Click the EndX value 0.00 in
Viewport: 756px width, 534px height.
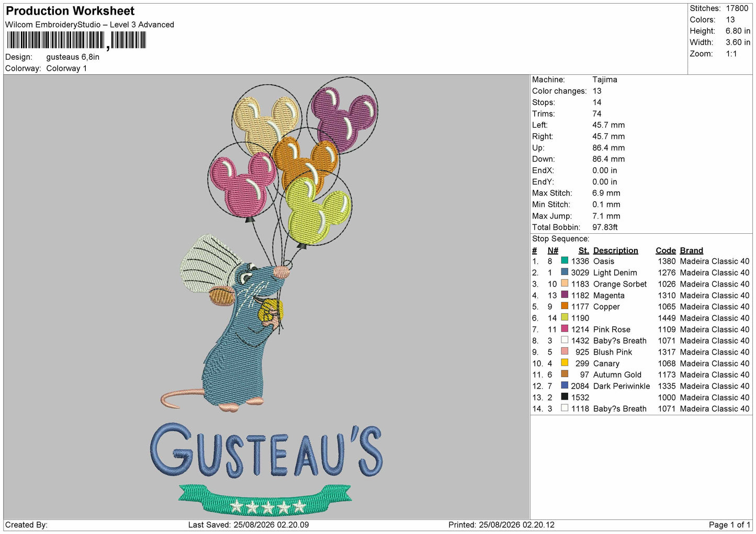point(605,171)
